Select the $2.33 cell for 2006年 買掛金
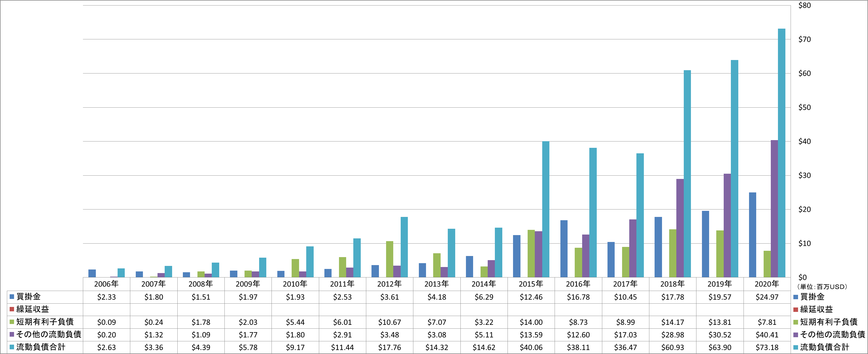868x354 pixels. [x=107, y=297]
